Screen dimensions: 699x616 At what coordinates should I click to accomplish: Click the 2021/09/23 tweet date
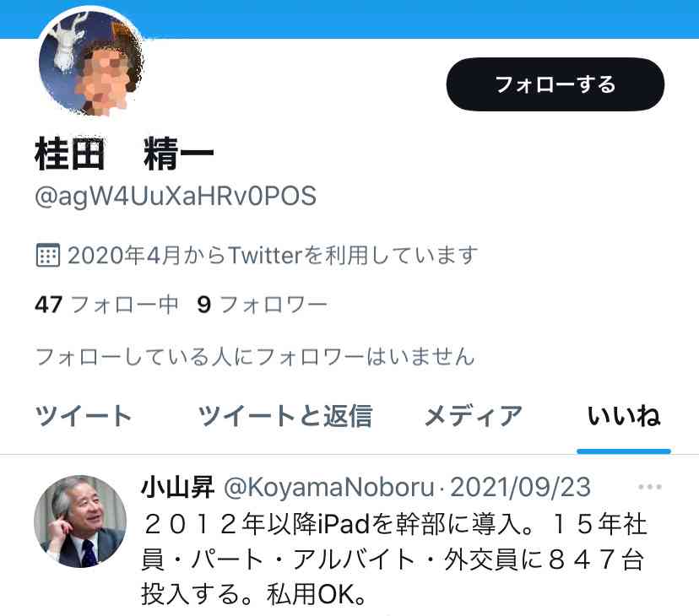coord(520,487)
